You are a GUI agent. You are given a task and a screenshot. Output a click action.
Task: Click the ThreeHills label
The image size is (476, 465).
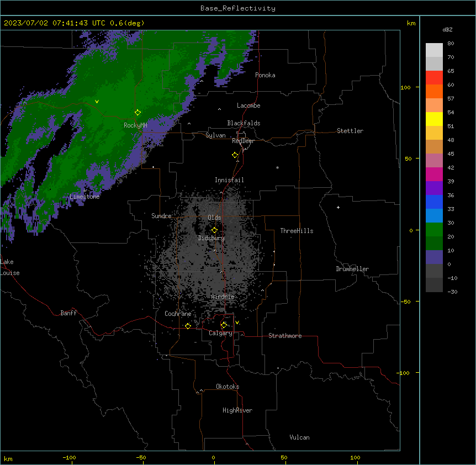tap(297, 231)
